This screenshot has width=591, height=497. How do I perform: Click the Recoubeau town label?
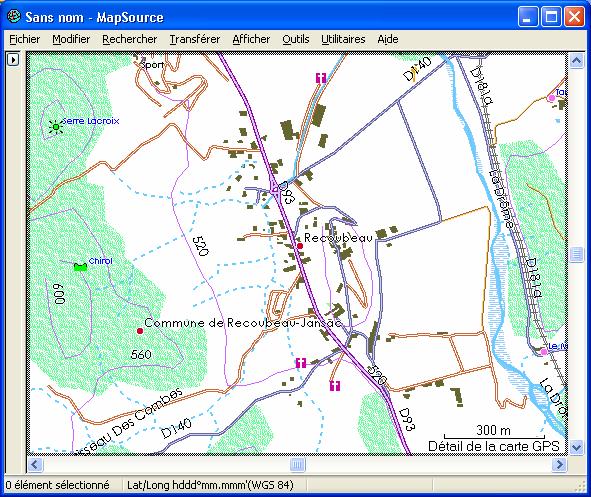[338, 238]
